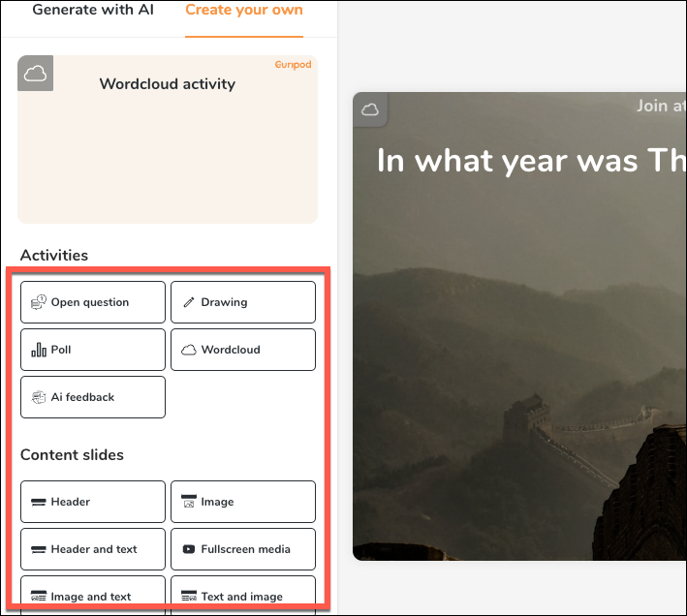Viewport: 687px width, 616px height.
Task: Click the Wordcloud button's cloud icon
Action: point(189,350)
